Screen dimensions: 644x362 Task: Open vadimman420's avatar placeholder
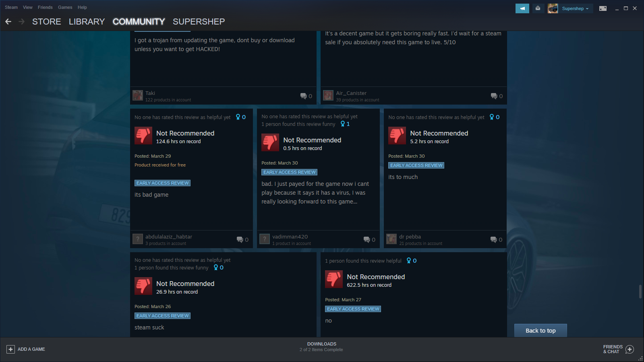click(x=265, y=239)
